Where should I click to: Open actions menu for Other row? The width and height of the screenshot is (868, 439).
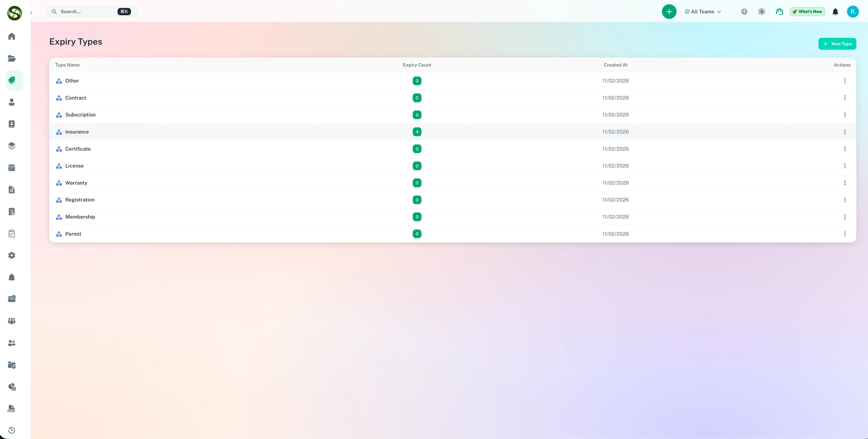coord(845,81)
